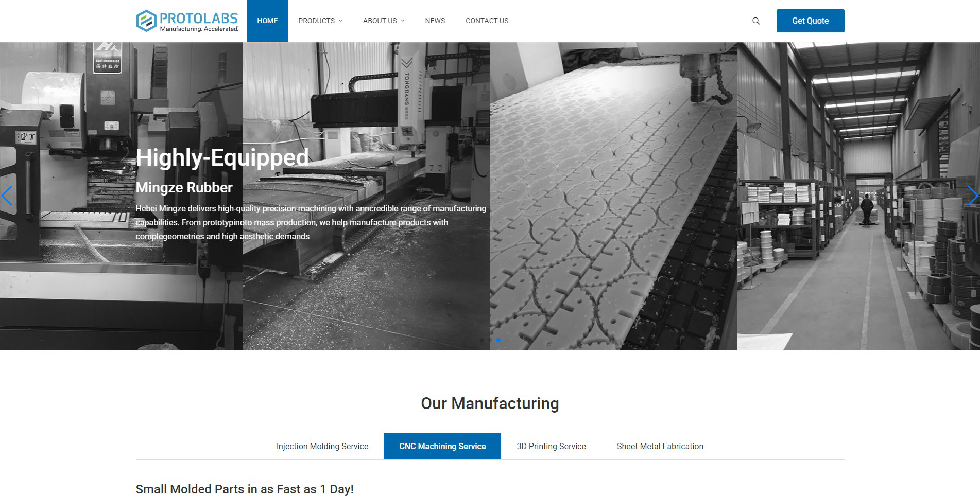The width and height of the screenshot is (980, 497).
Task: Switch to 3D Printing Service tab
Action: [x=552, y=446]
